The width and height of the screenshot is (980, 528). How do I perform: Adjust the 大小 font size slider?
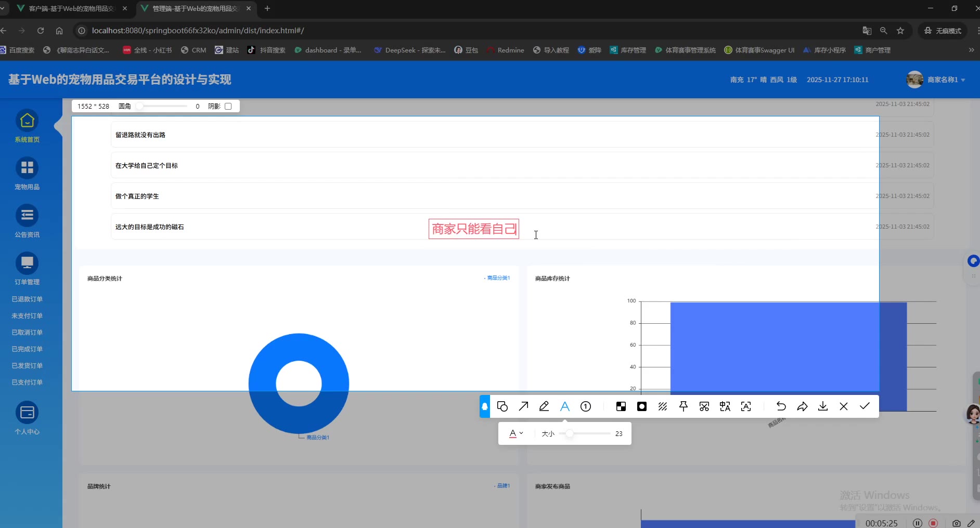click(570, 433)
